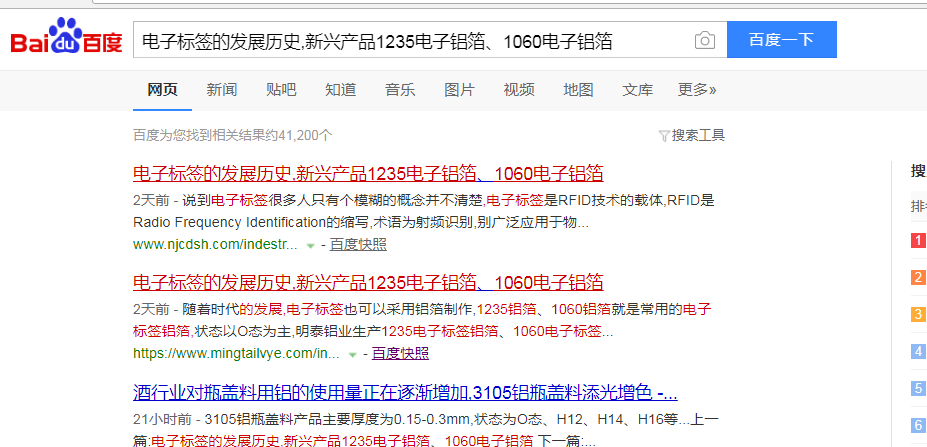Go to the 地图 tab

click(578, 90)
